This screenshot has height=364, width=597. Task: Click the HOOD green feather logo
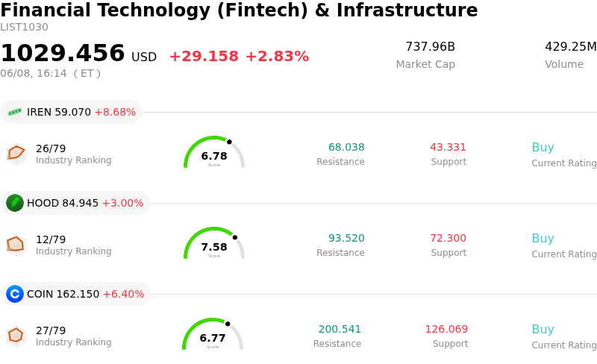coord(15,203)
